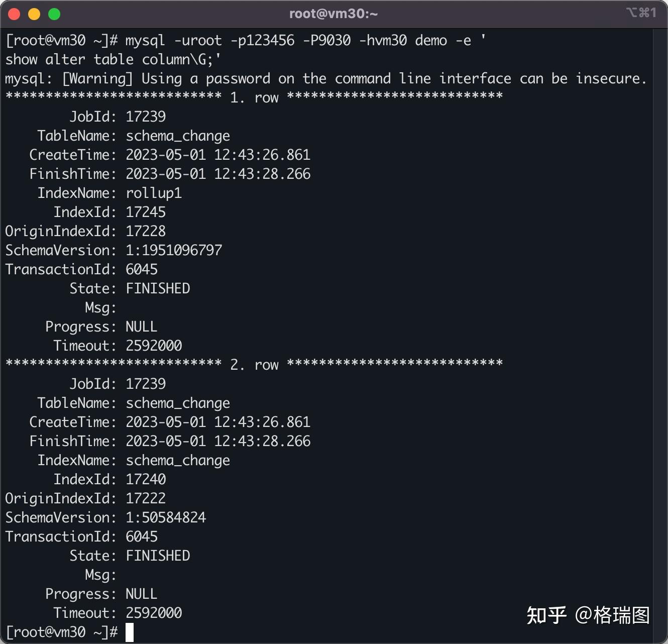Image resolution: width=668 pixels, height=644 pixels.
Task: Select the TableName schema_change in row 1
Action: tap(178, 136)
